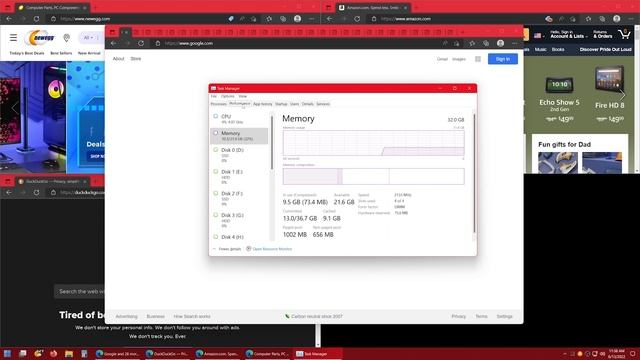Screen dimensions: 640x360
Task: Open the View menu in Task Manager
Action: 243,96
